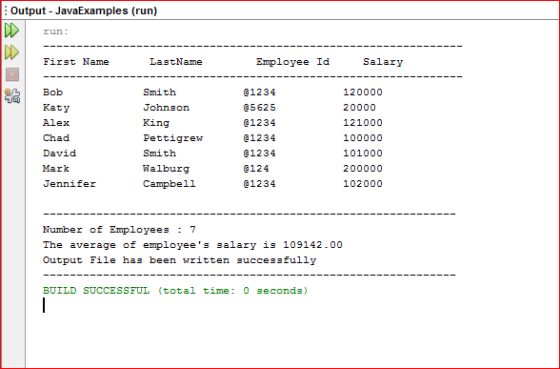The image size is (560, 369).
Task: Click the 'Employee Id' column header text
Action: pyautogui.click(x=293, y=62)
